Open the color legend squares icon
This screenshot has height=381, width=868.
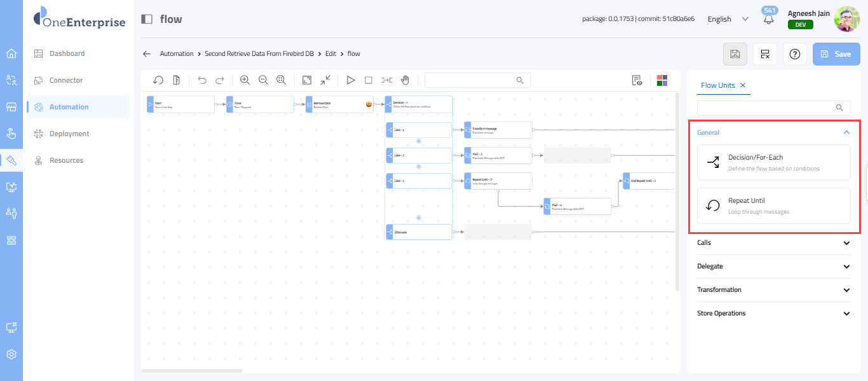pyautogui.click(x=662, y=80)
